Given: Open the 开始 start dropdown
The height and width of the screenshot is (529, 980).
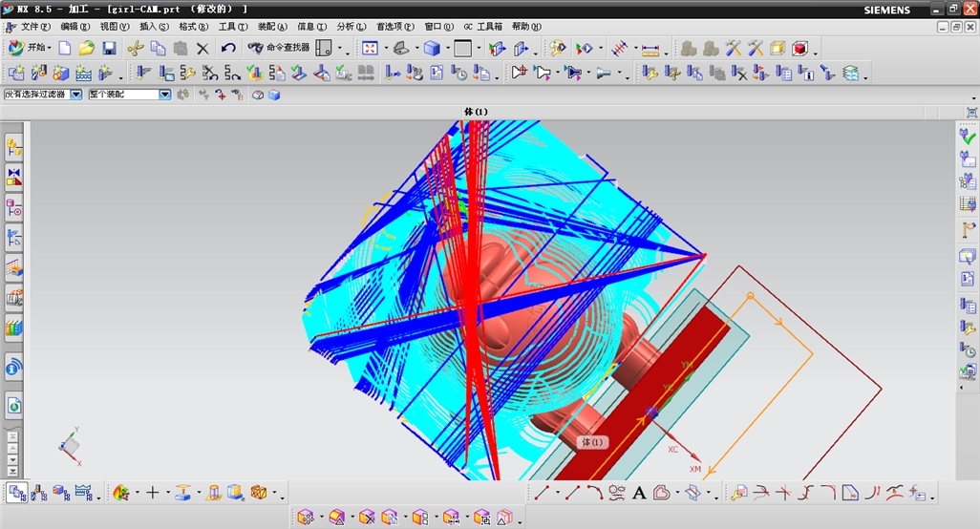Looking at the screenshot, I should point(30,48).
